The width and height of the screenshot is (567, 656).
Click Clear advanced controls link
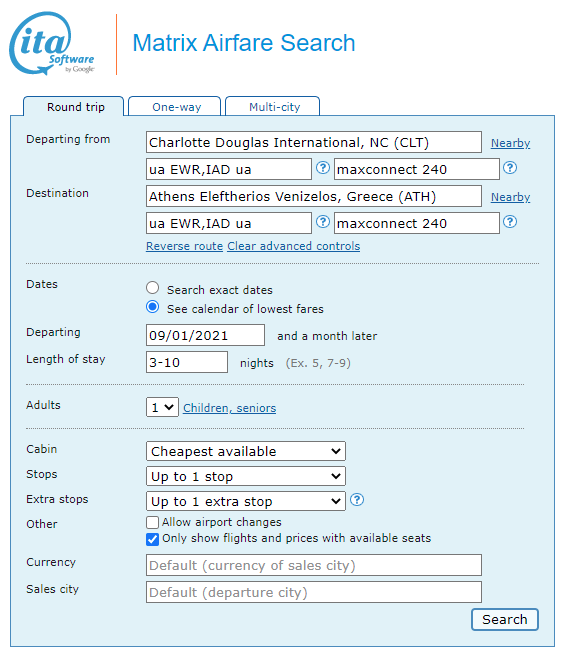[294, 246]
